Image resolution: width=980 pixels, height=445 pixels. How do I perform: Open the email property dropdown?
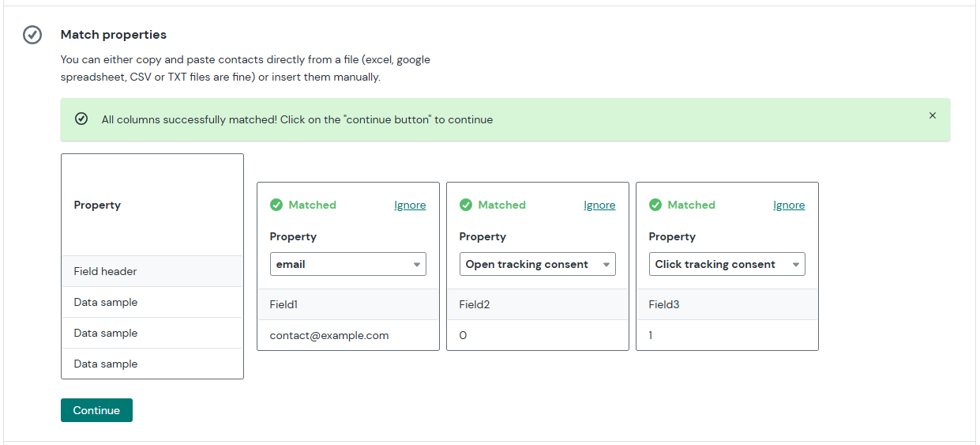point(348,264)
